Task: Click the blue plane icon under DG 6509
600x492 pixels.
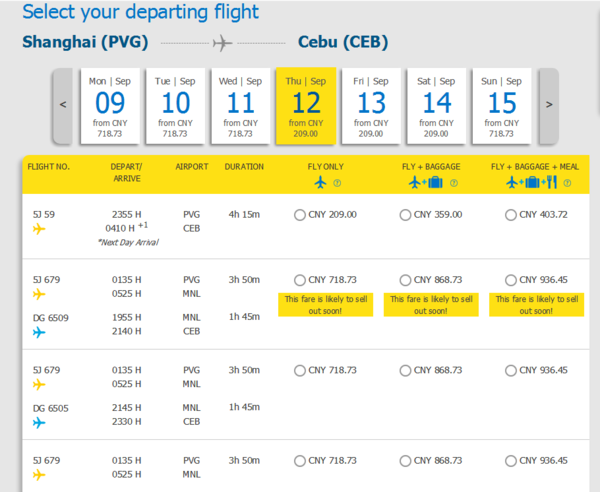Action: tap(39, 332)
